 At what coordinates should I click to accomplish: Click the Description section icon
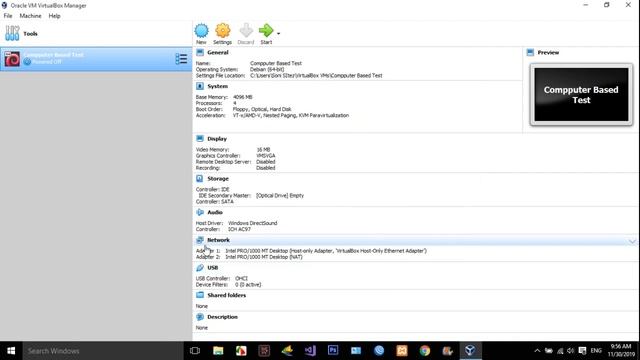point(200,317)
